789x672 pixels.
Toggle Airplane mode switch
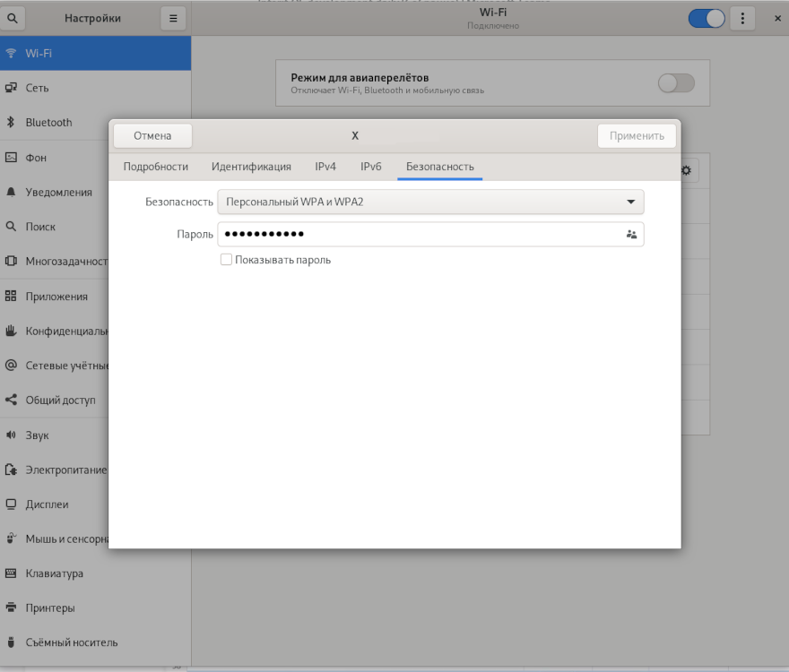(676, 83)
